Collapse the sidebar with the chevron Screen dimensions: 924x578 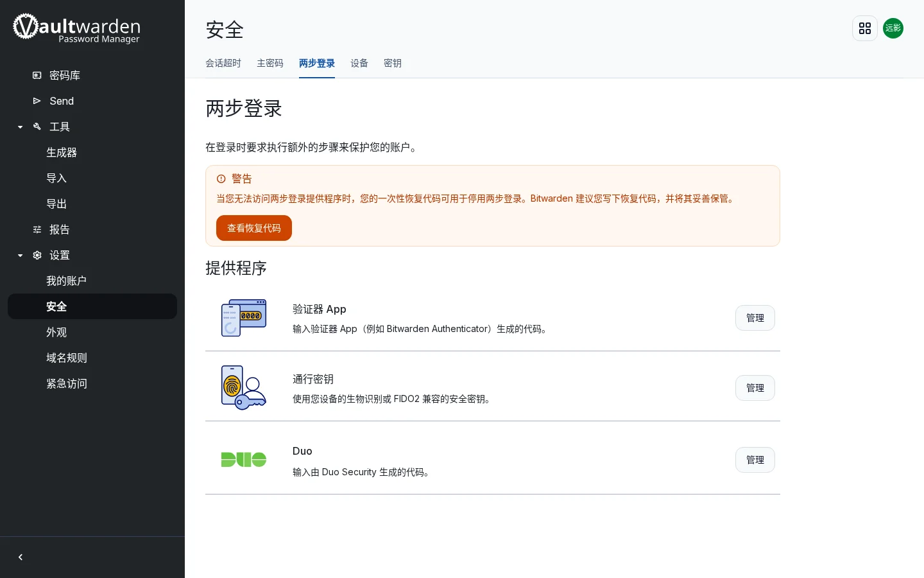pos(21,557)
